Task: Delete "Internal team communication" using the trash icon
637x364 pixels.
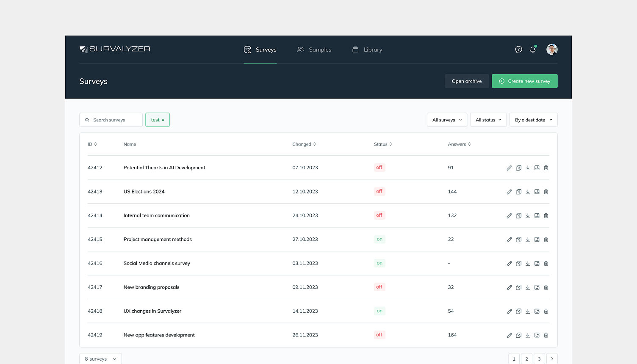Action: 546,215
